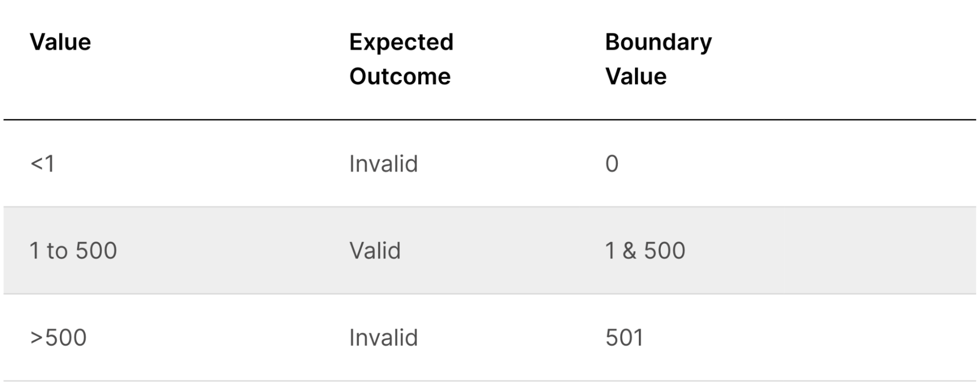Image resolution: width=980 pixels, height=385 pixels.
Task: Click the ampersand in 1 & 500
Action: [x=629, y=251]
